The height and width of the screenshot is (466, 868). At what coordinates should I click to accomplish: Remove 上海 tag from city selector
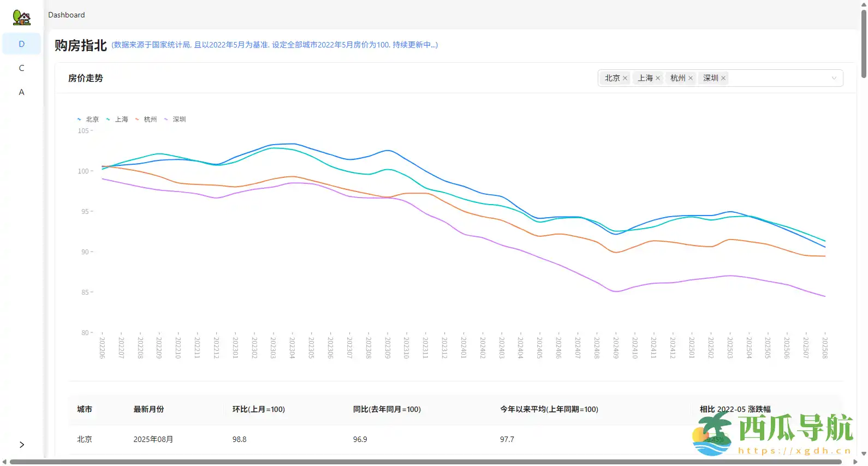(x=658, y=79)
